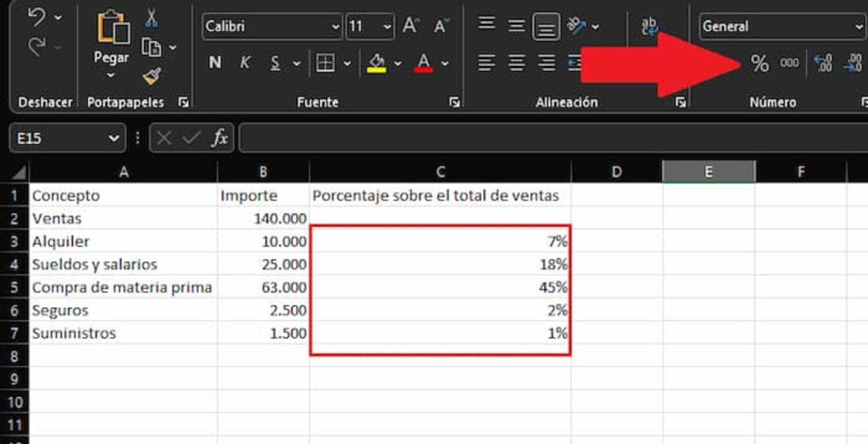This screenshot has height=444, width=868.
Task: Apply yellow fill color bucket
Action: click(x=376, y=63)
